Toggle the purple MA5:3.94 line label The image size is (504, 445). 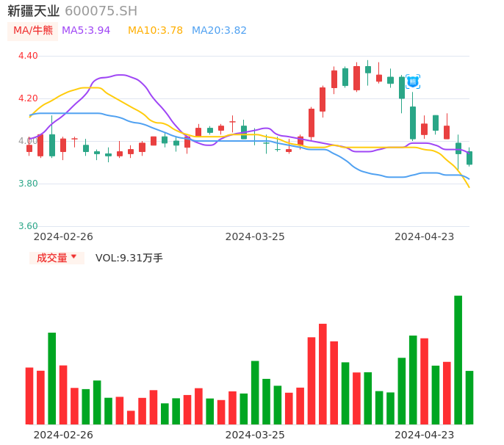(86, 31)
